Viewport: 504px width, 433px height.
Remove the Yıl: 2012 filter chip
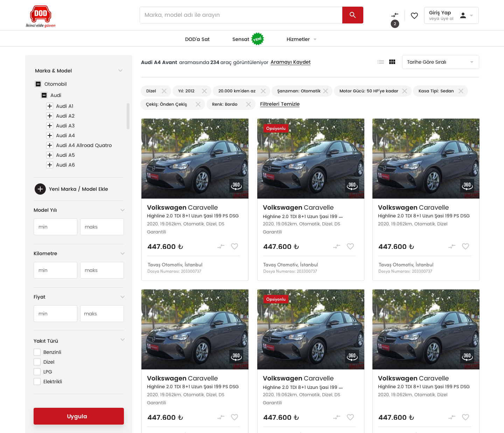coord(204,91)
